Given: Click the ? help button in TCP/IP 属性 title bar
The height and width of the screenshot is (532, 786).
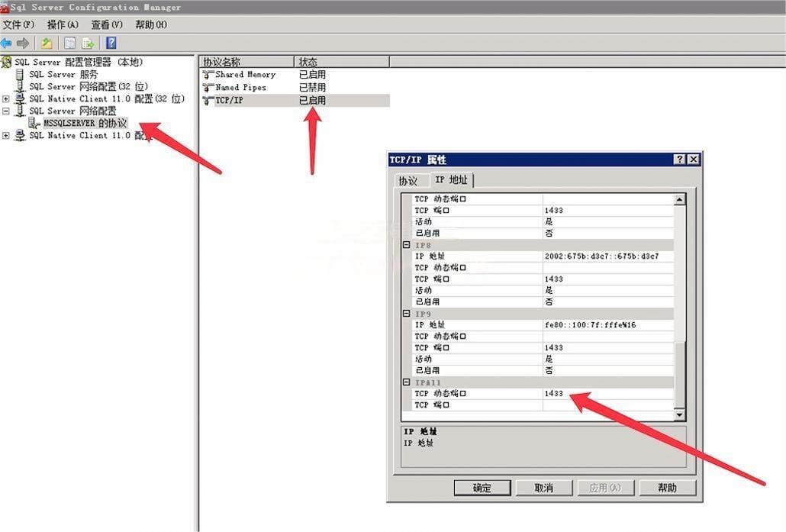Looking at the screenshot, I should tap(679, 160).
